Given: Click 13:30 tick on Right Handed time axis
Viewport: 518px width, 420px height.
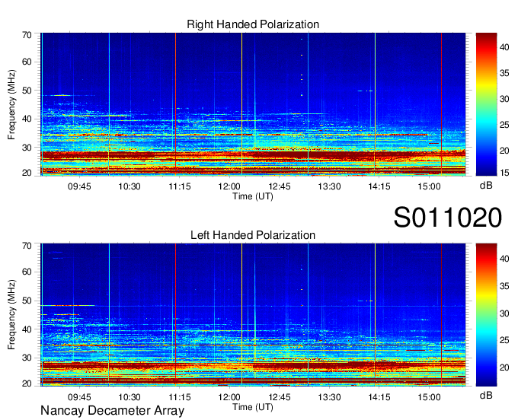Looking at the screenshot, I should [x=329, y=186].
